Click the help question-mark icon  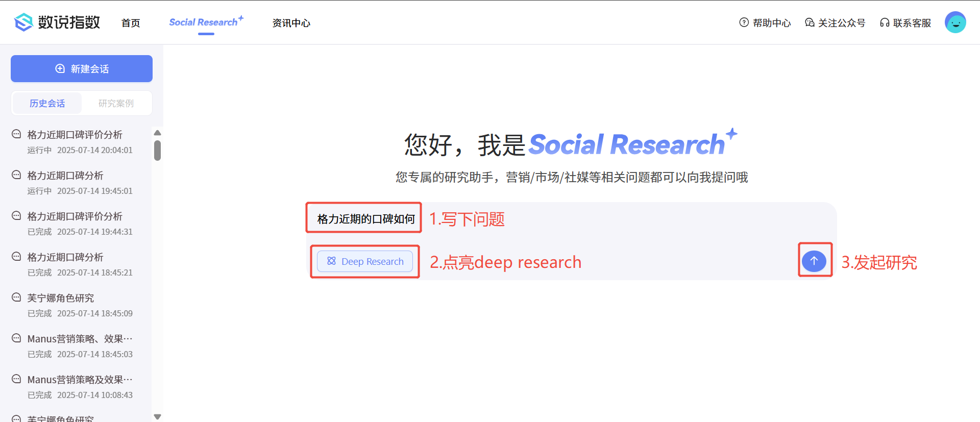[744, 22]
